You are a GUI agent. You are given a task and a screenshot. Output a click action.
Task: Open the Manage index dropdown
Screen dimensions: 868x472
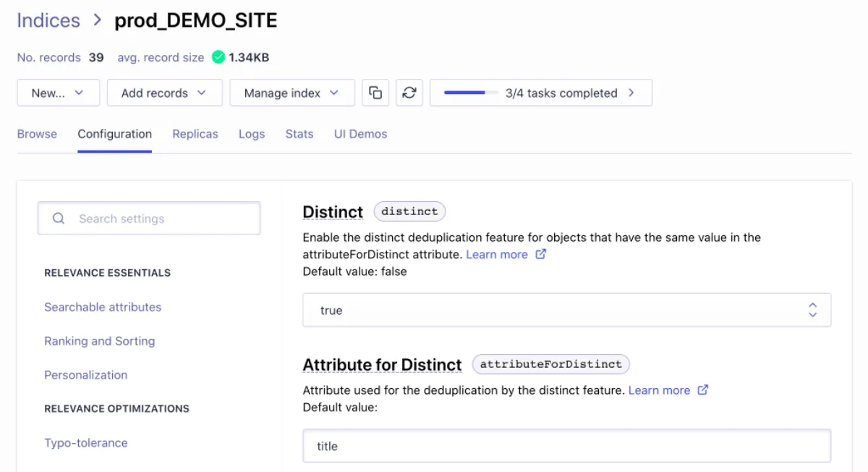tap(292, 93)
